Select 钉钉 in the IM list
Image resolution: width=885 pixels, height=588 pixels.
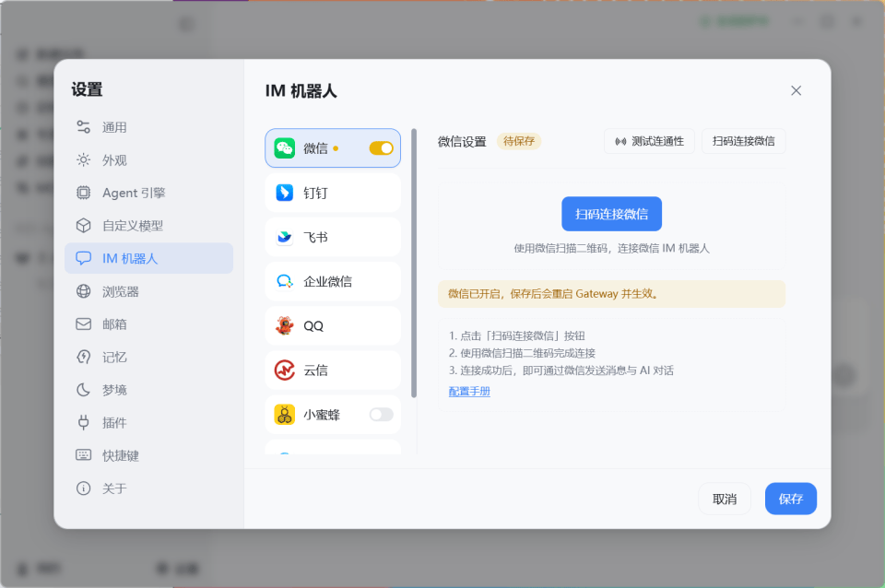coord(333,193)
